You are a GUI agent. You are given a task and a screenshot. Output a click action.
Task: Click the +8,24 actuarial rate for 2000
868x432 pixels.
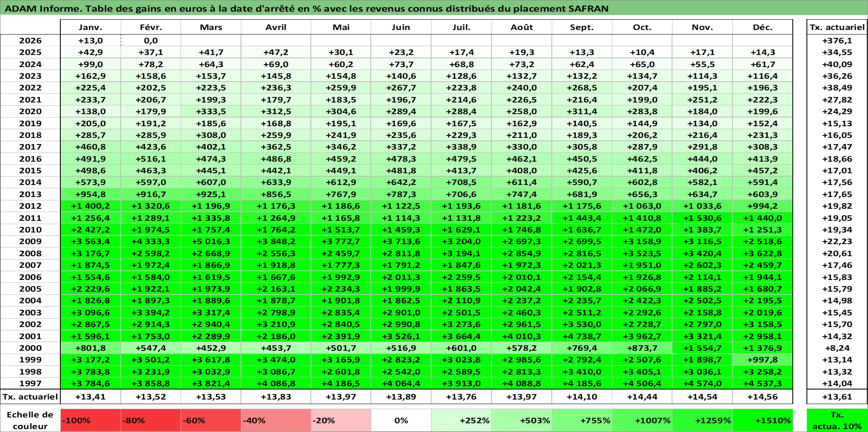coord(837,348)
